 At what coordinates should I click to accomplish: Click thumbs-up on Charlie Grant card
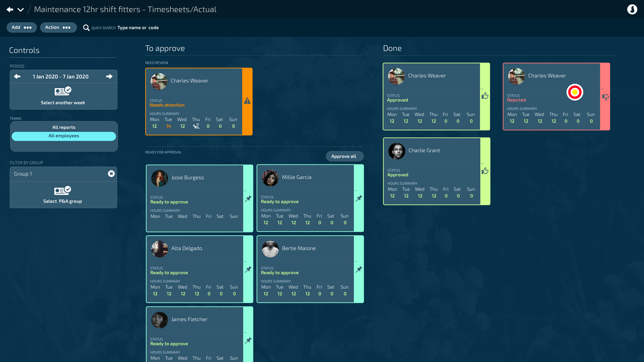[485, 171]
